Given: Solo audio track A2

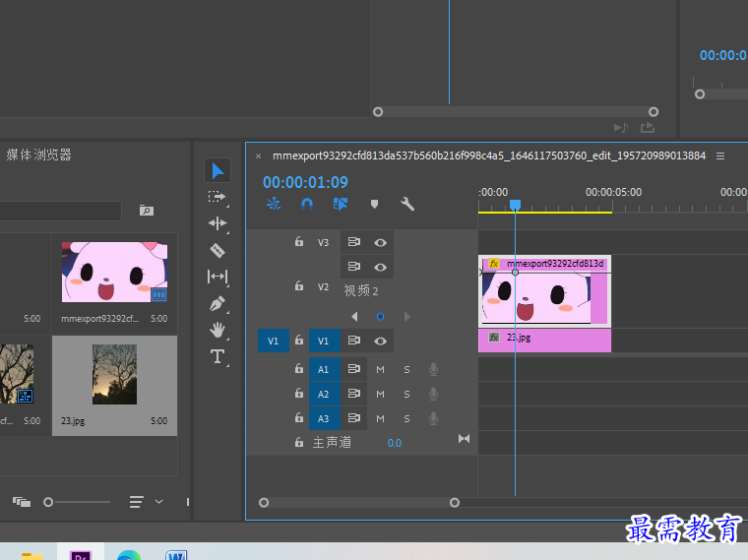Looking at the screenshot, I should tap(406, 395).
